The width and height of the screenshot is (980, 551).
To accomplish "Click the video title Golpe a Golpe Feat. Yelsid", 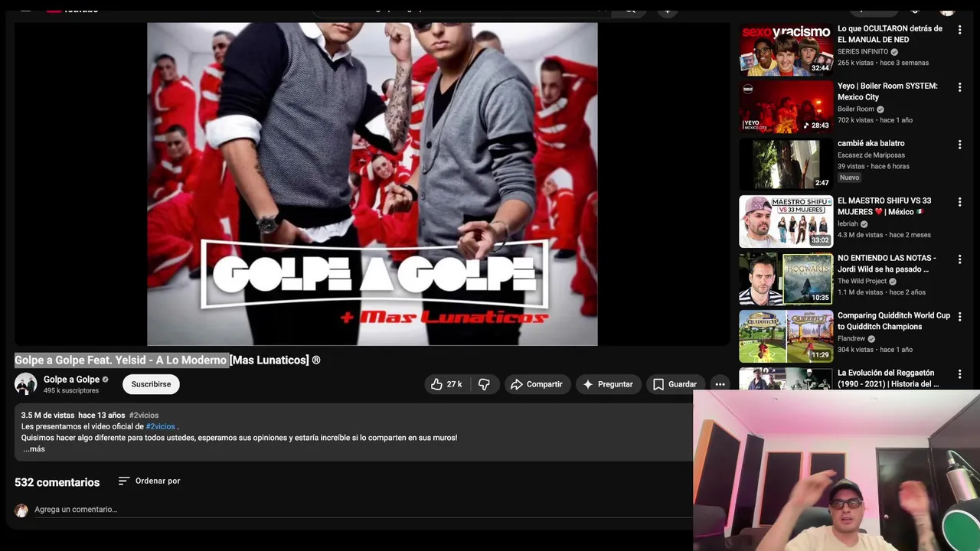I will click(167, 360).
